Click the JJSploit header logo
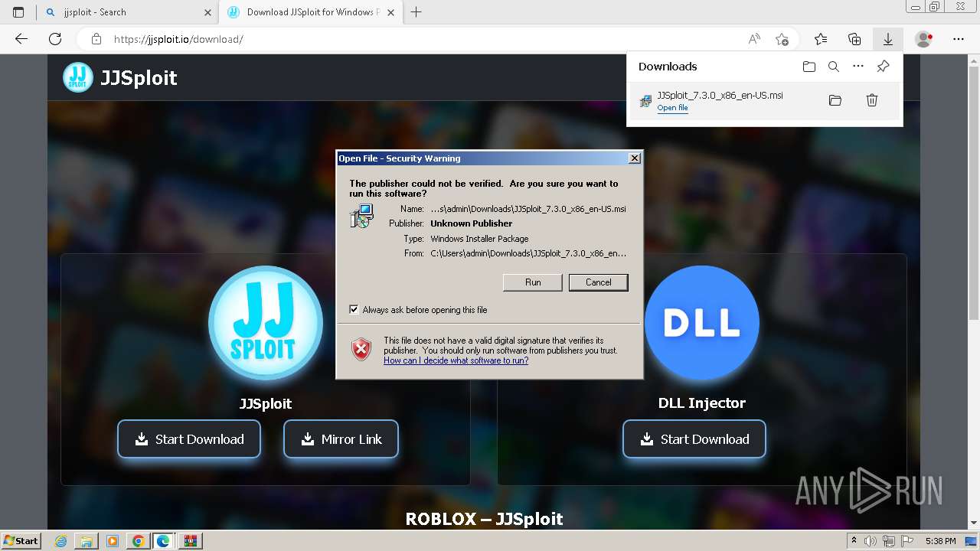The width and height of the screenshot is (980, 551). 78,77
